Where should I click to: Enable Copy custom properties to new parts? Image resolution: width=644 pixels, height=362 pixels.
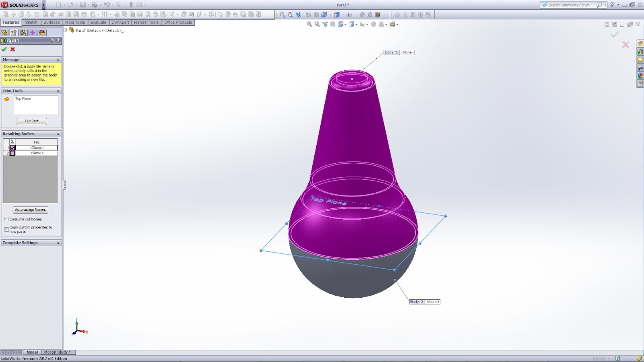click(6, 229)
